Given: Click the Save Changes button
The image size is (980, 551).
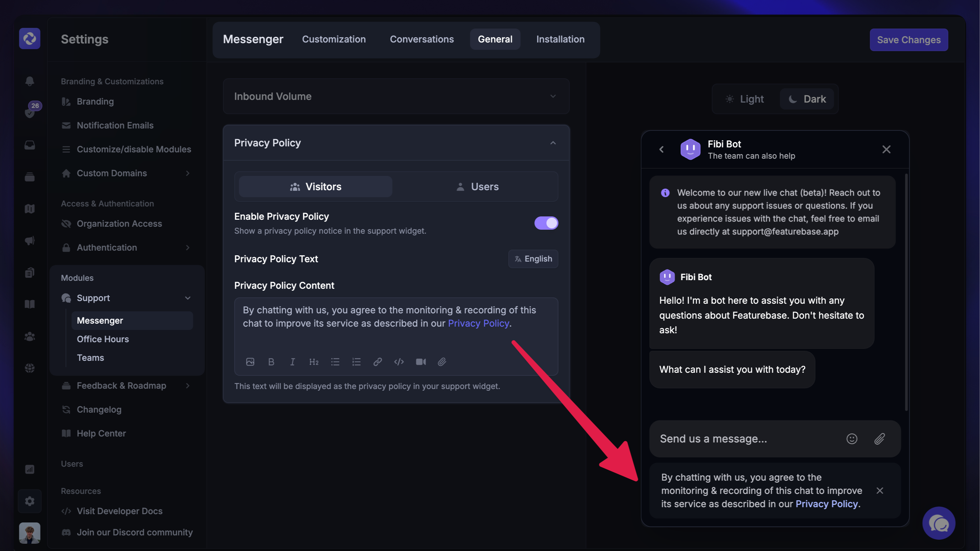Looking at the screenshot, I should (909, 39).
